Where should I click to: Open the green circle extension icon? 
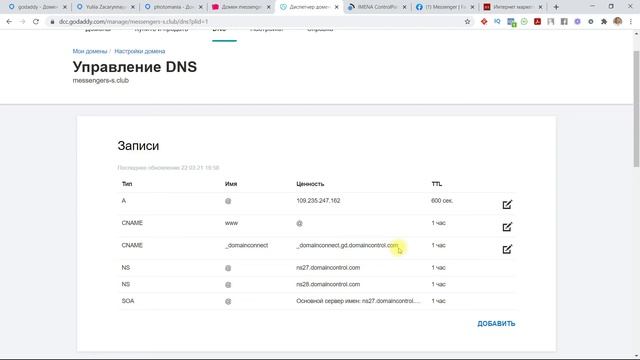click(524, 22)
